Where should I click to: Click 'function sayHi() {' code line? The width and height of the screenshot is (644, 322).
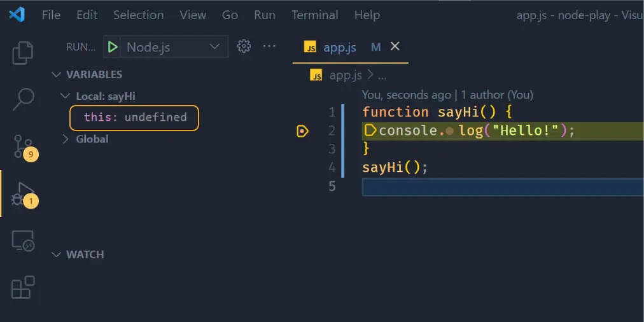coord(437,112)
